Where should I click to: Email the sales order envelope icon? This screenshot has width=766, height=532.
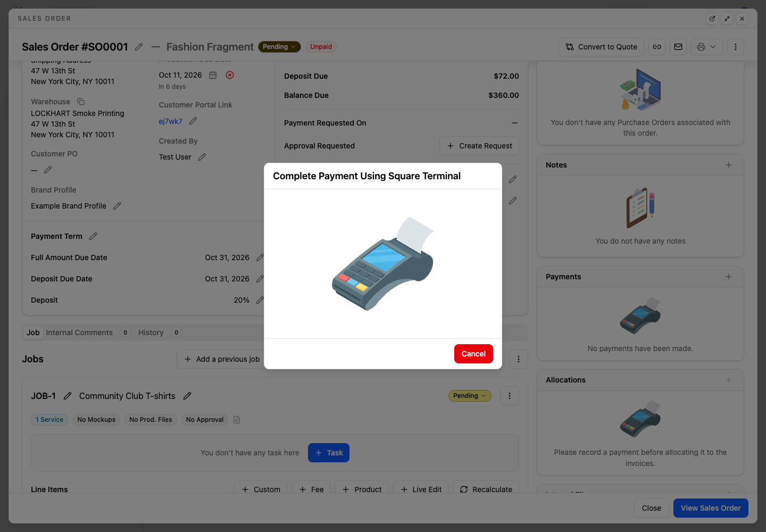[678, 47]
